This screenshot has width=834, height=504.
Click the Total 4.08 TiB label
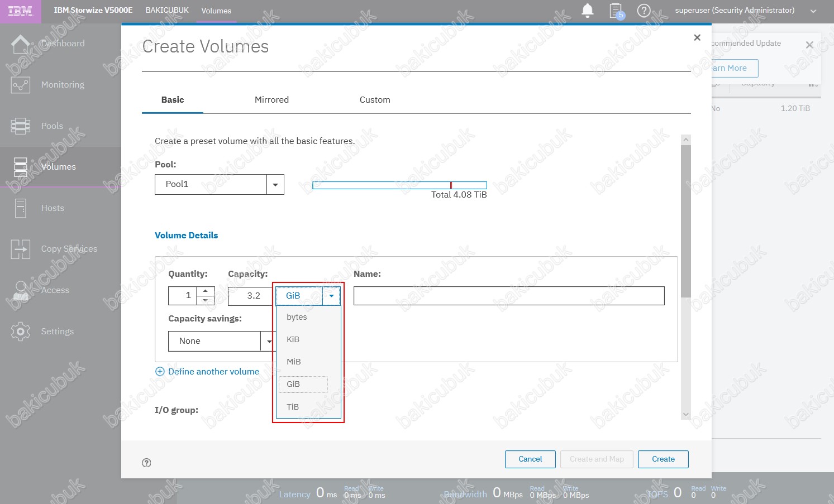(459, 195)
